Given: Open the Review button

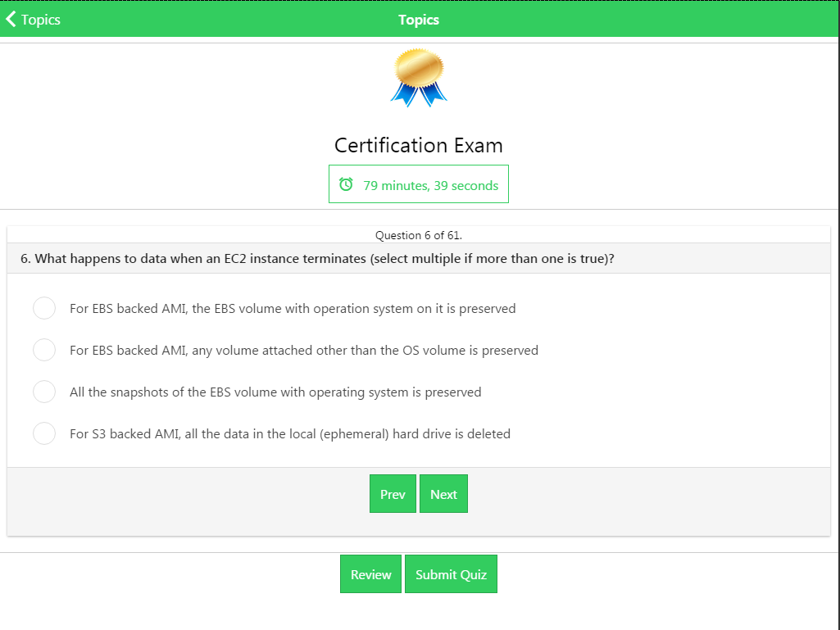Looking at the screenshot, I should (x=370, y=574).
